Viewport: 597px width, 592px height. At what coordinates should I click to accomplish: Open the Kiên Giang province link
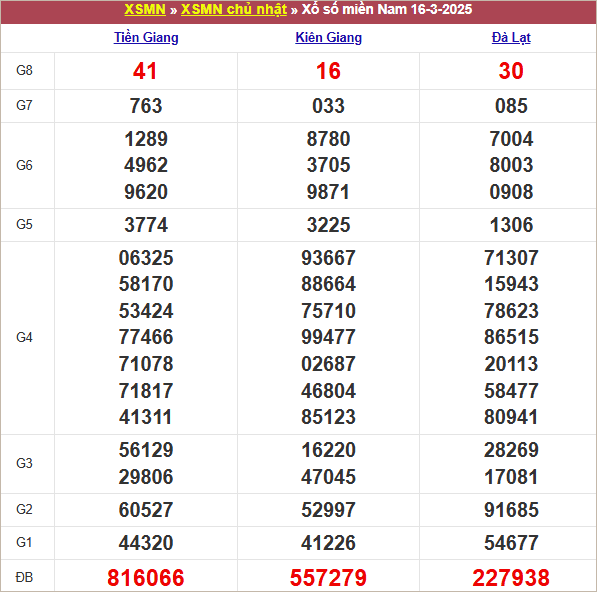point(329,37)
